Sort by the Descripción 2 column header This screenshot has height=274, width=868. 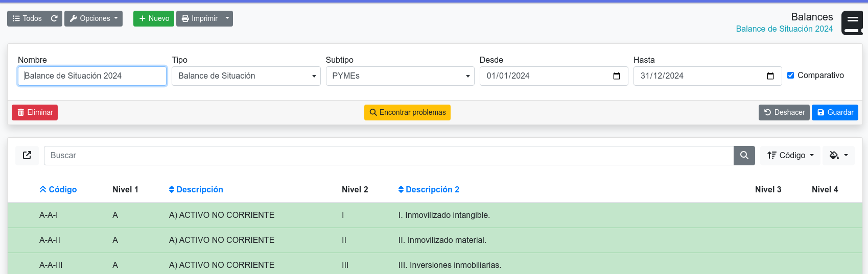click(429, 189)
